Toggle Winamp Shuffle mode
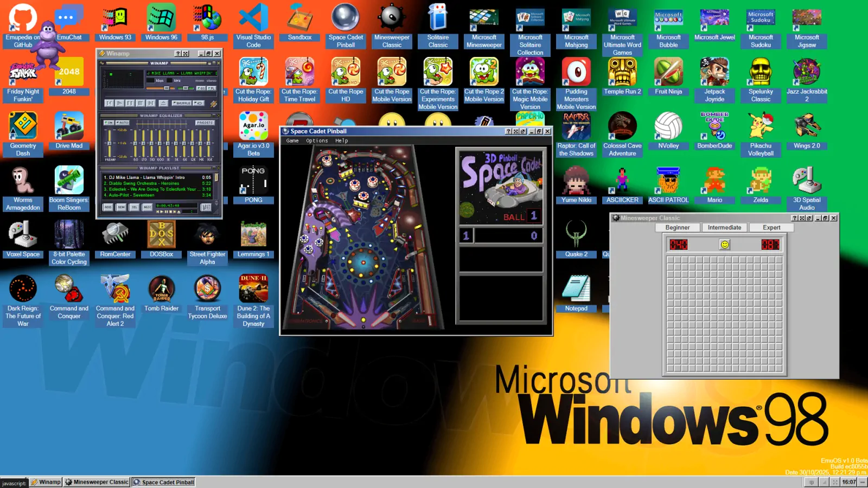The image size is (868, 488). 181,103
